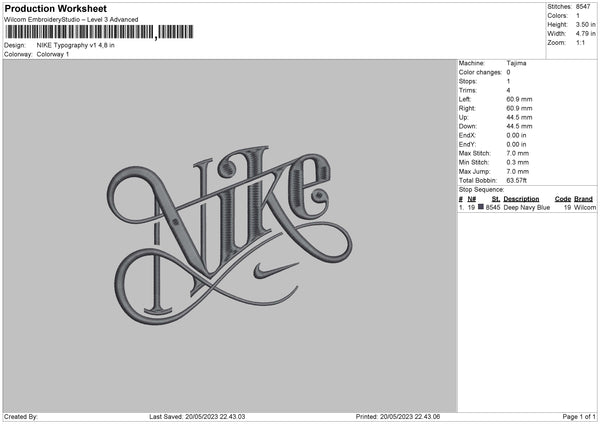Click the Description column header
The width and height of the screenshot is (600, 424).
[521, 198]
